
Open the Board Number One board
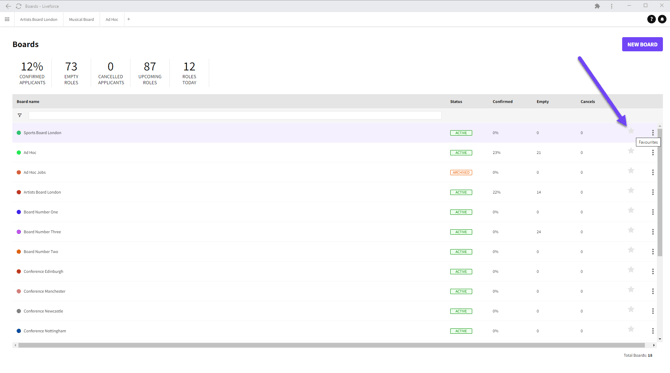pyautogui.click(x=41, y=212)
